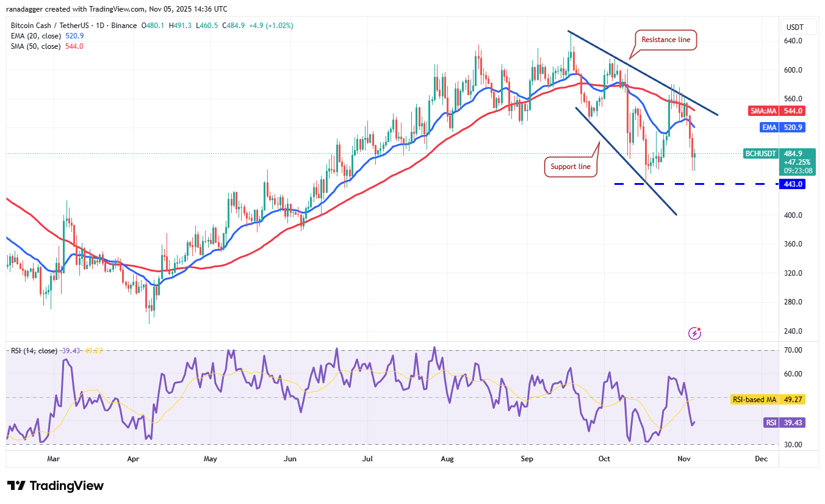Screen dimensions: 825x504
Task: Click the 640.0 price axis level
Action: (794, 41)
